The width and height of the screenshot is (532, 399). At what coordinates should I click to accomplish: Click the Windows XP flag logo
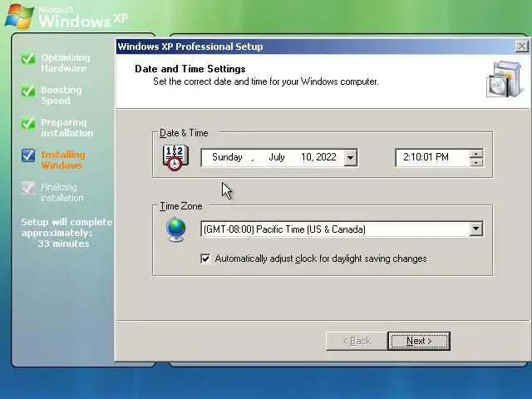point(19,16)
